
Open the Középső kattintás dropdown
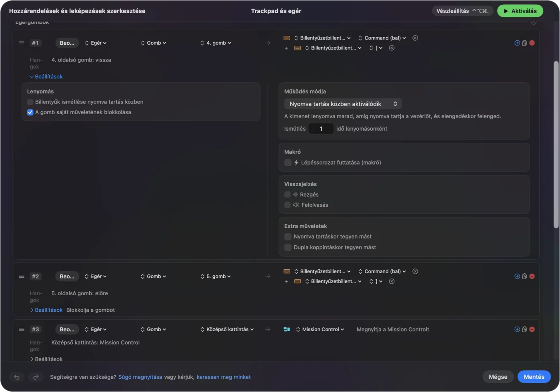point(227,329)
